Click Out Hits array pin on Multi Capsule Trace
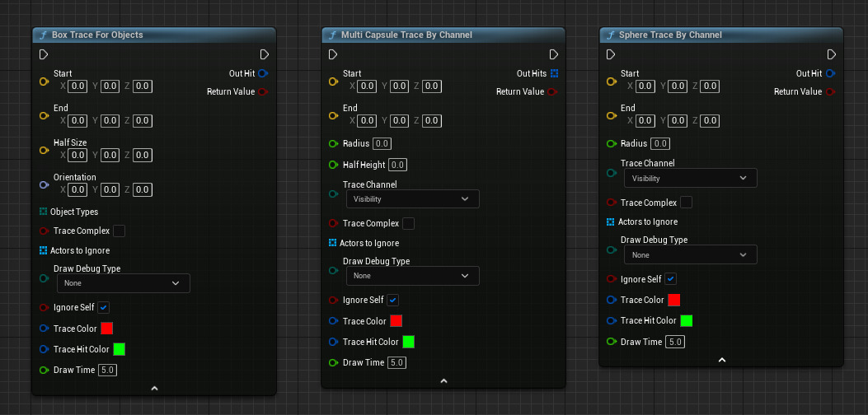Screen dimensions: 868x415 (555, 73)
